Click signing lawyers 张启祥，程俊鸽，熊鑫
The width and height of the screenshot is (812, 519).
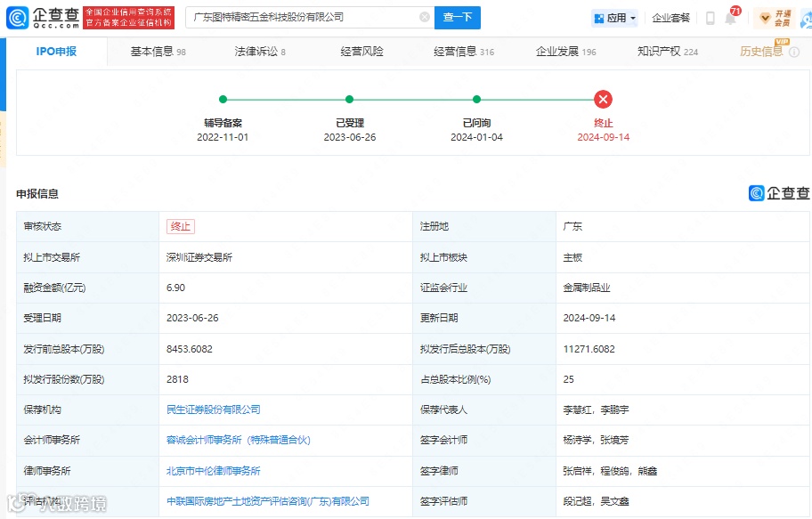(610, 471)
